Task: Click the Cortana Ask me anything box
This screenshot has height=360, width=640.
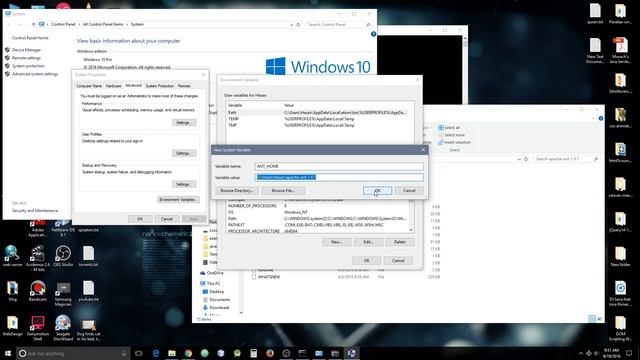Action: [x=73, y=353]
